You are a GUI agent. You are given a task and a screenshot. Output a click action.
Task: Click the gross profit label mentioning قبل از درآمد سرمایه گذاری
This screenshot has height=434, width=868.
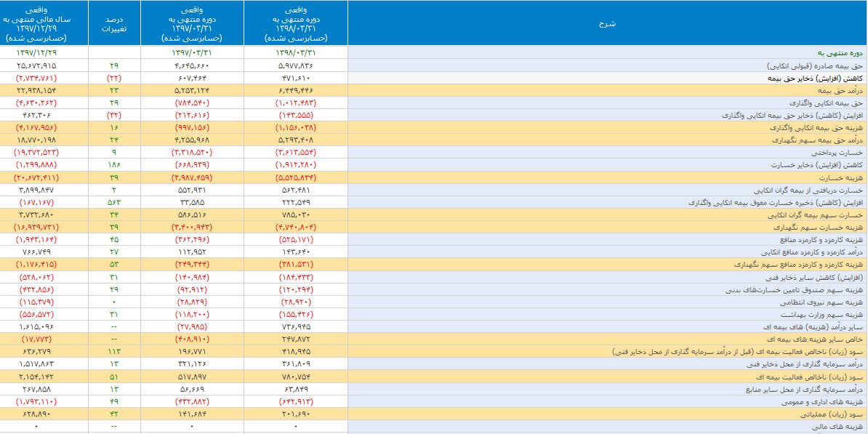tap(737, 351)
